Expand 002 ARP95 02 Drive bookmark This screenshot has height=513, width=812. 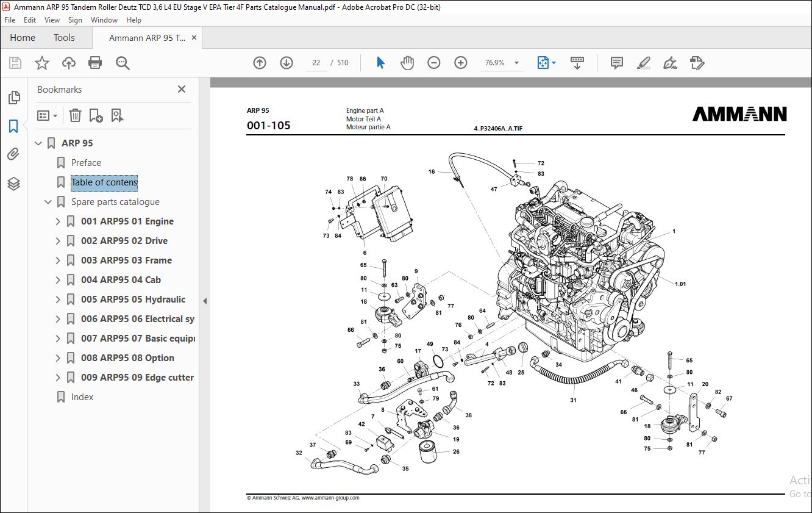[58, 241]
